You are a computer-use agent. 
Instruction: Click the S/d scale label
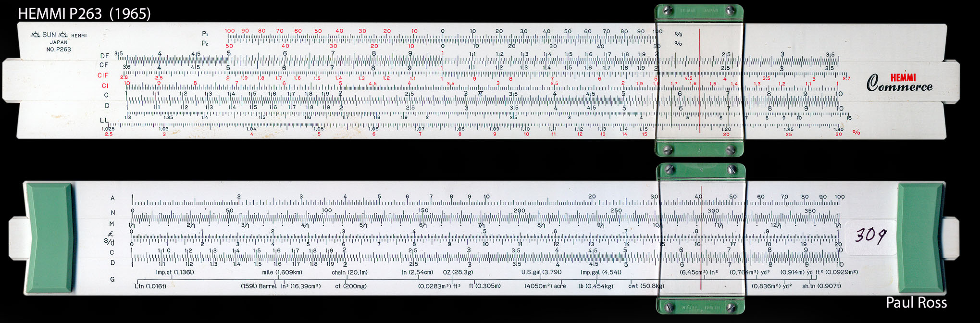point(109,241)
